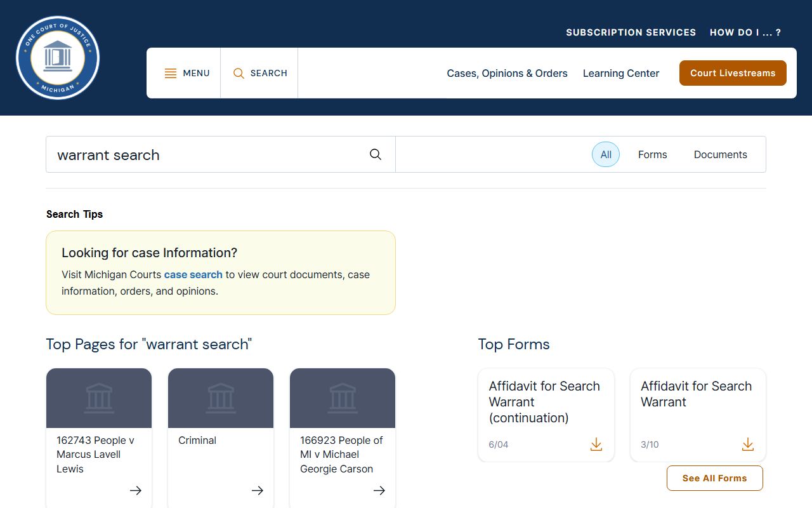Download the Affidavit for Search Warrant (continuation) form

[x=596, y=444]
